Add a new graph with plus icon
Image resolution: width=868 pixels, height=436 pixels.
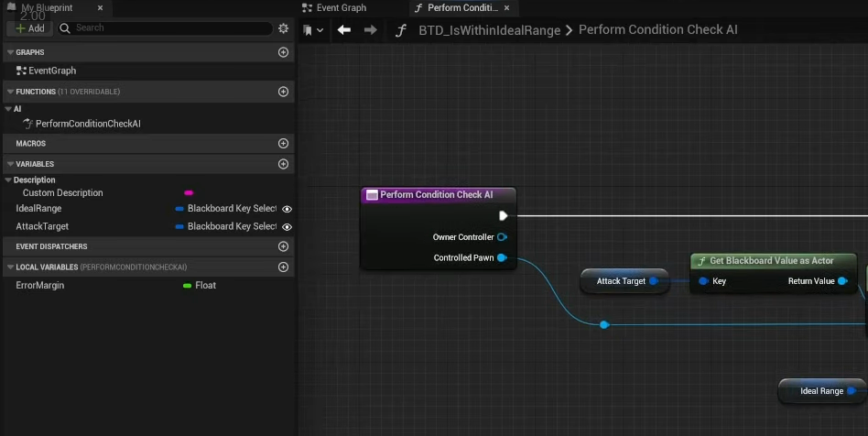tap(283, 52)
